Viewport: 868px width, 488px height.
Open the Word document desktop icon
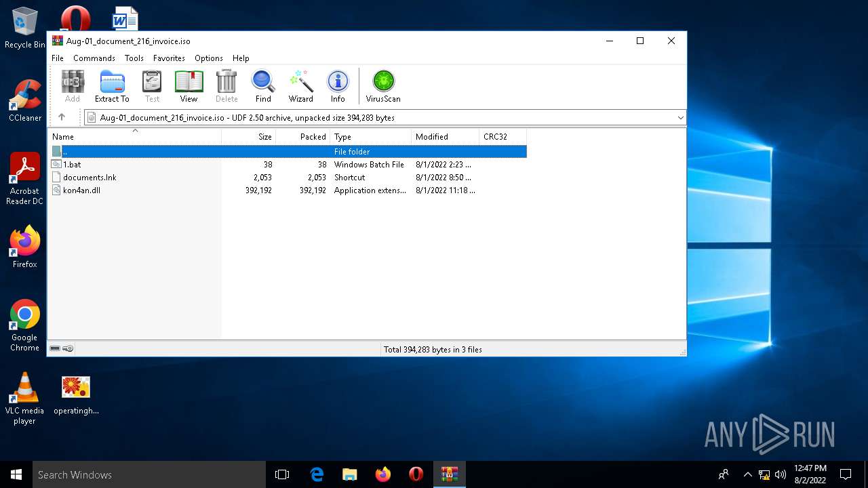tap(125, 18)
